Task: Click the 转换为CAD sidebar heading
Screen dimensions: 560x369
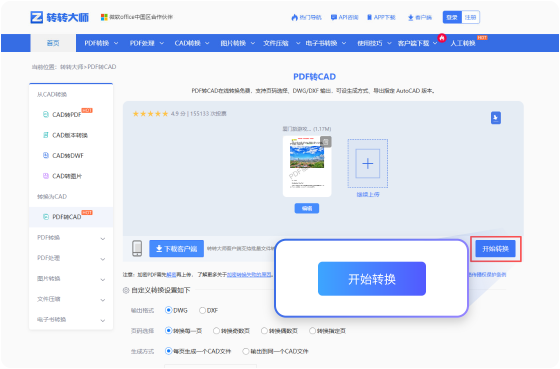Action: [x=52, y=196]
